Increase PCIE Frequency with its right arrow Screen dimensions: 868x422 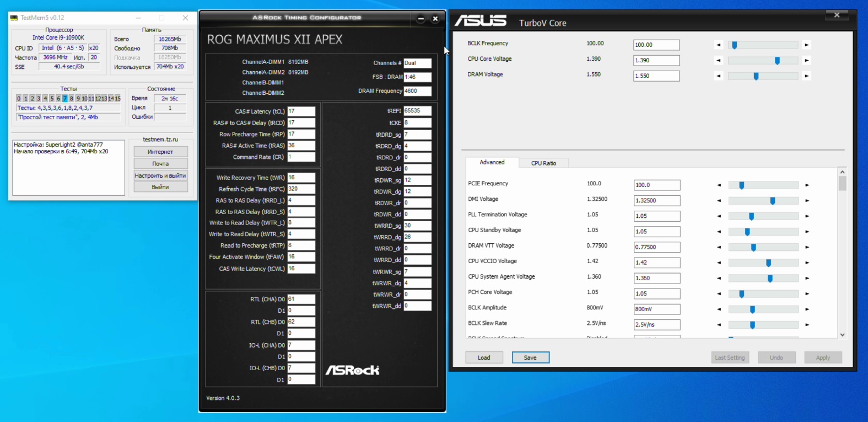point(807,185)
